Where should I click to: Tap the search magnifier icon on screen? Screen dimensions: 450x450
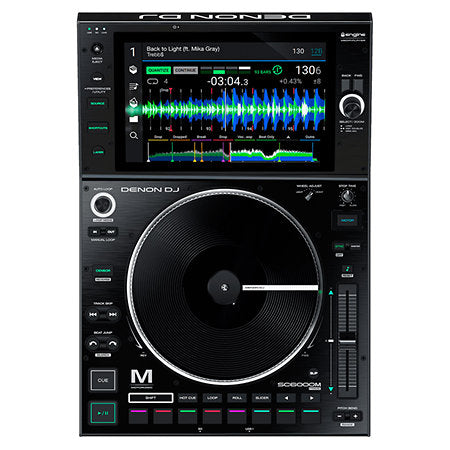click(134, 135)
